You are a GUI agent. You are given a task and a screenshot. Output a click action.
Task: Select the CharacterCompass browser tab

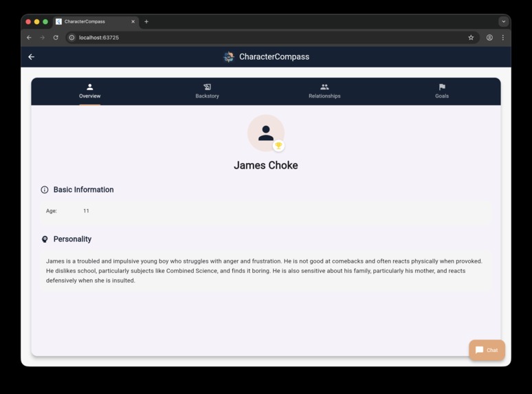96,22
